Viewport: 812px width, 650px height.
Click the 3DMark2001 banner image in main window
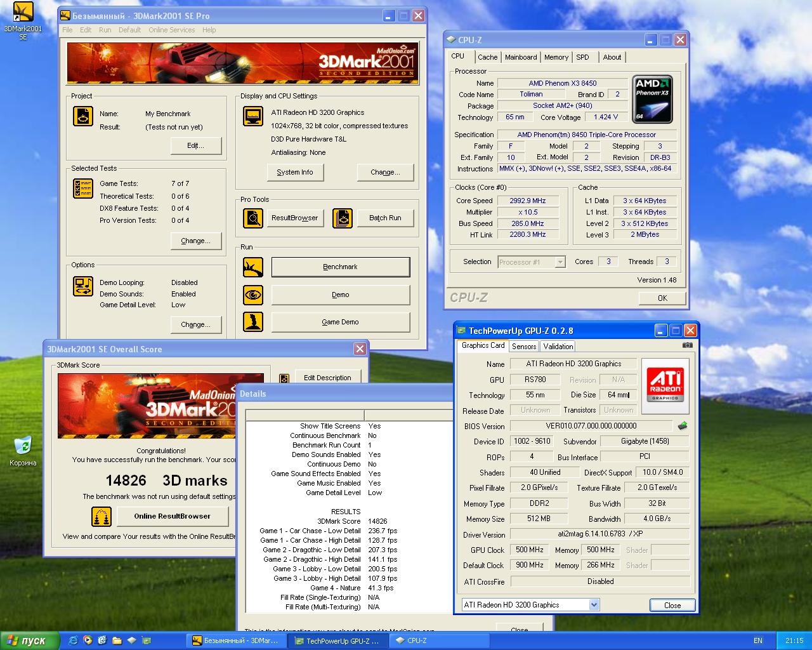242,63
